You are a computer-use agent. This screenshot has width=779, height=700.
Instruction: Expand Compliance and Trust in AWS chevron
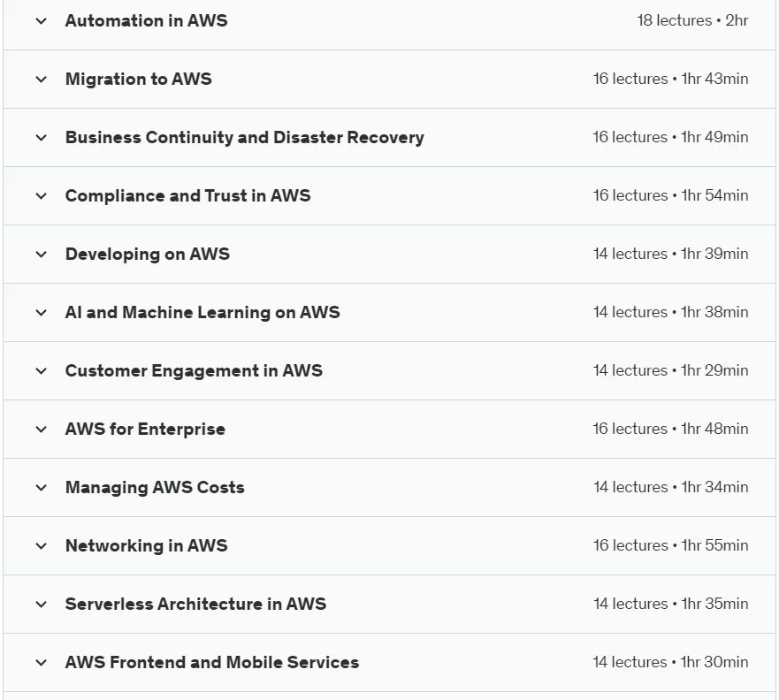[x=42, y=196]
